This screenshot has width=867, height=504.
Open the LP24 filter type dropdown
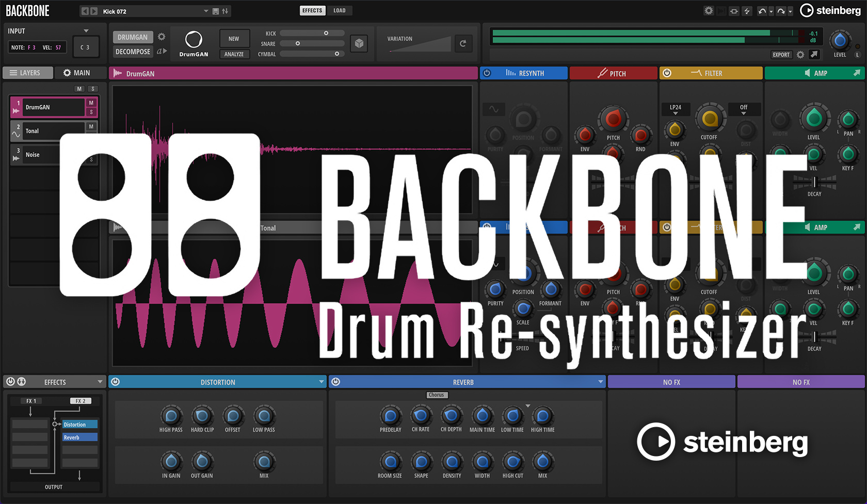pyautogui.click(x=676, y=109)
